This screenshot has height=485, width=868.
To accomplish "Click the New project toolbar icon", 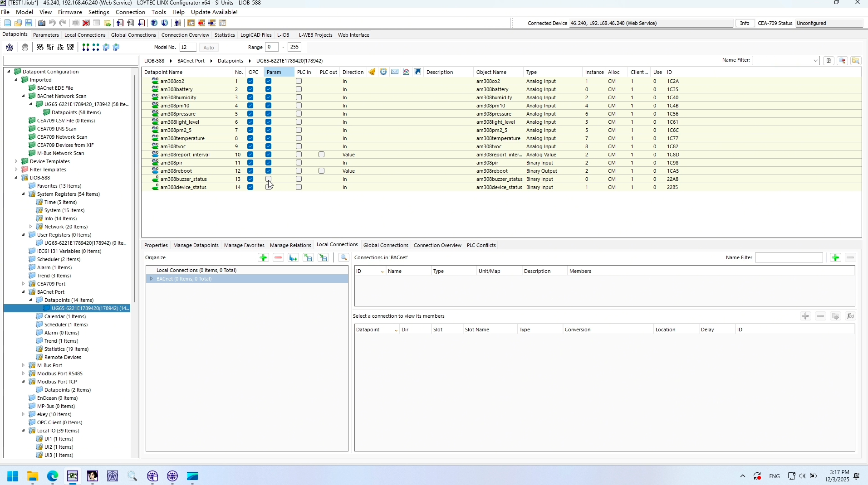I will point(8,23).
